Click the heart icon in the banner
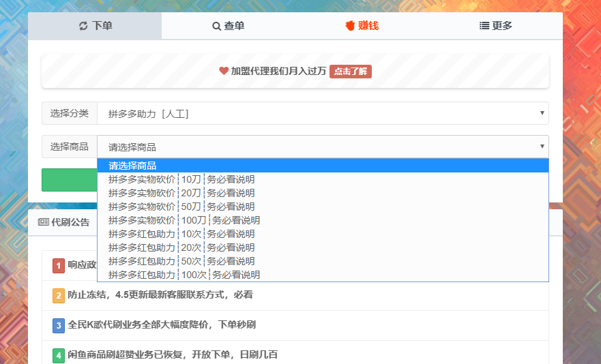Image resolution: width=601 pixels, height=364 pixels. pos(224,71)
